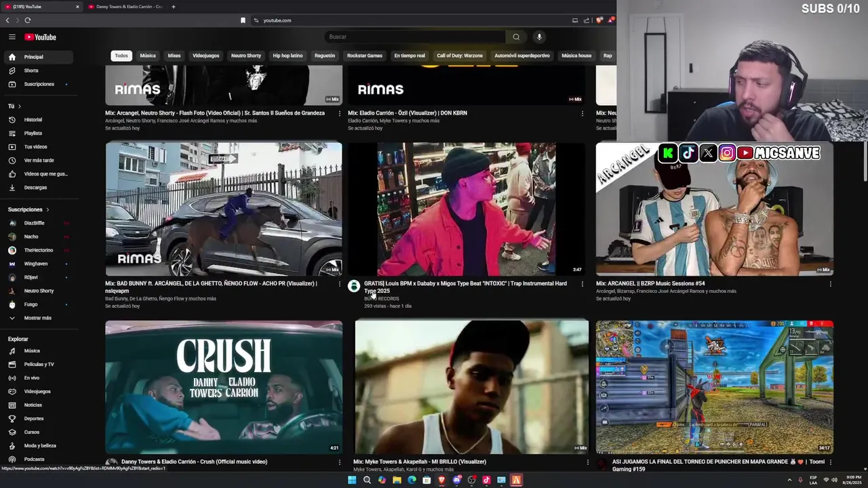The image size is (868, 488).
Task: Open Historial in the sidebar
Action: (x=38, y=119)
